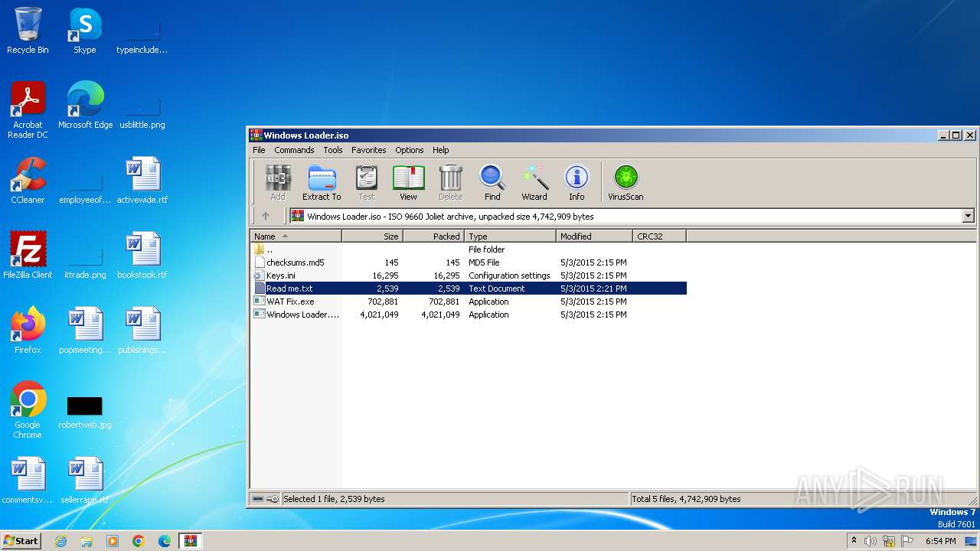This screenshot has width=980, height=551.
Task: Run the VirusScan bug icon
Action: (x=626, y=183)
